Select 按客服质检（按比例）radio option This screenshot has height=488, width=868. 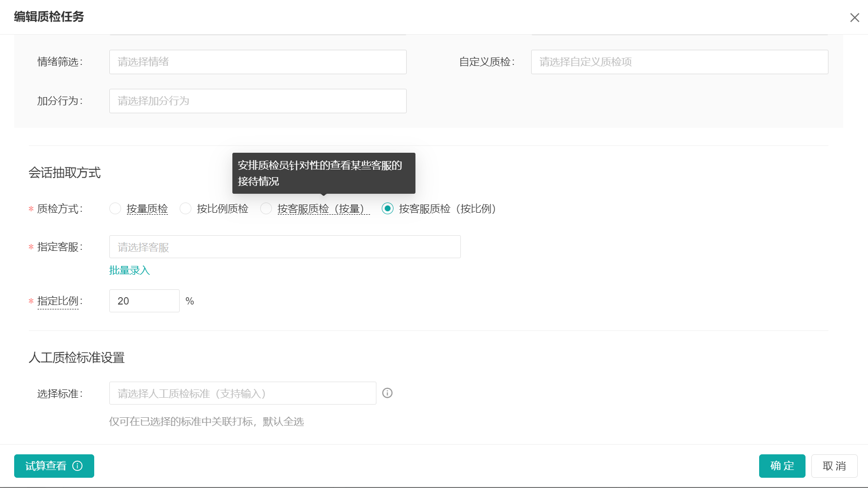click(x=388, y=209)
